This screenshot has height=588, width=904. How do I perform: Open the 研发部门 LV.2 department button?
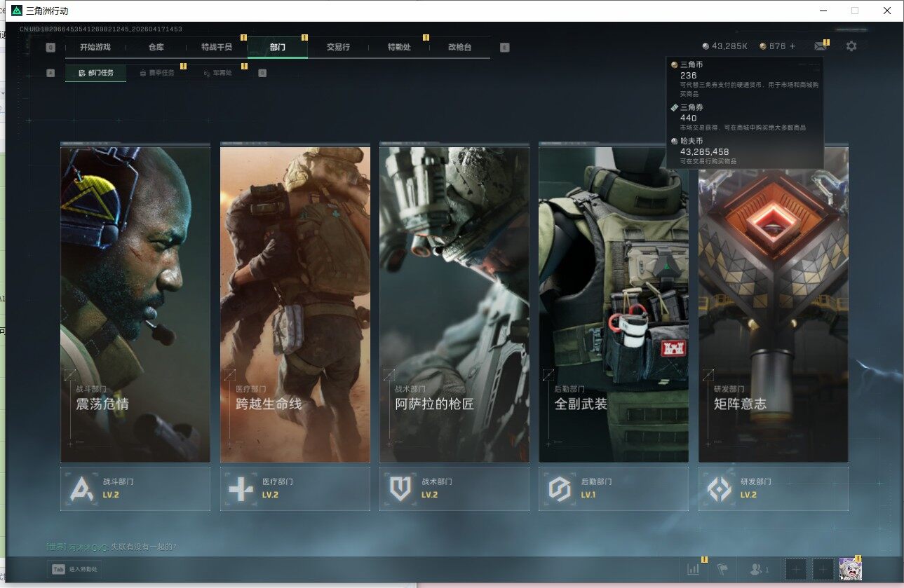tap(774, 488)
